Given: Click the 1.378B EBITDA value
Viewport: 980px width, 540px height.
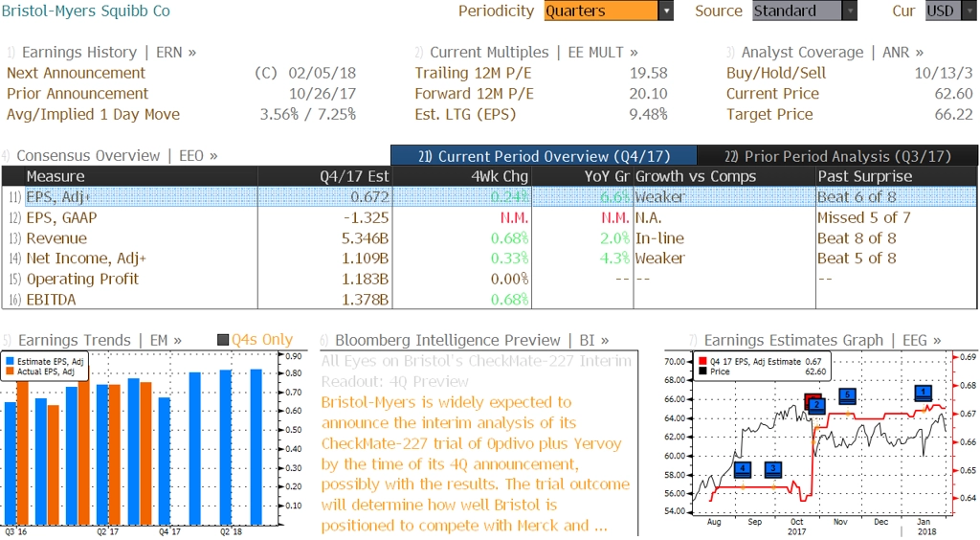Looking at the screenshot, I should [x=365, y=300].
